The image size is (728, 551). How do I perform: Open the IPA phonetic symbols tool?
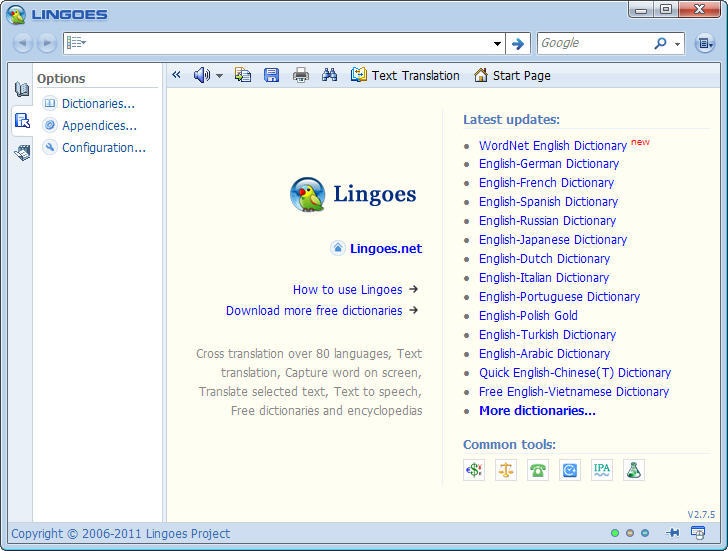click(x=602, y=470)
